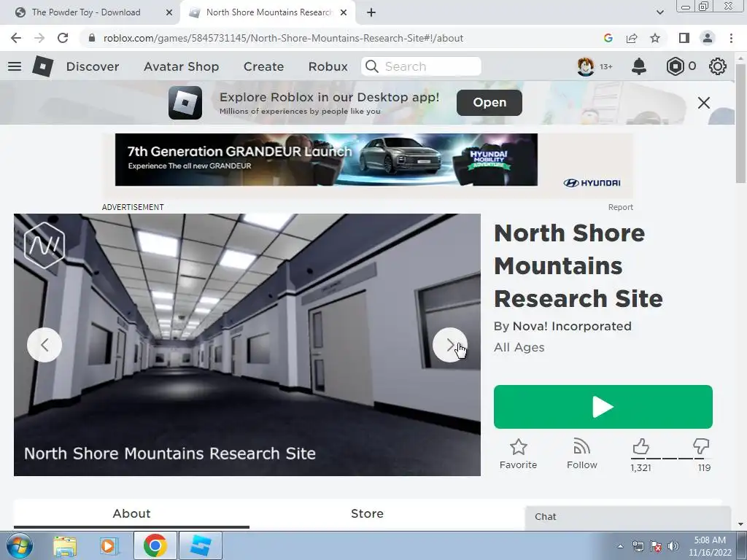The image size is (747, 560).
Task: Switch to the Store tab
Action: [367, 514]
